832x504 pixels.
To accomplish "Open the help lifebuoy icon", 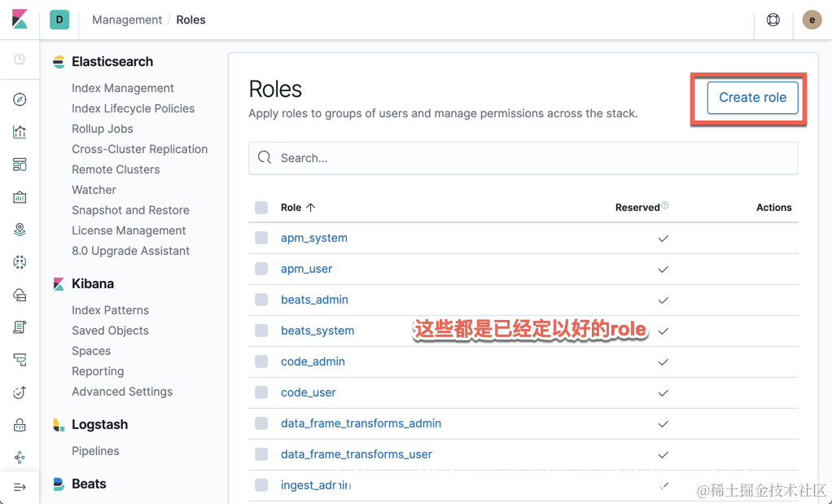I will point(773,20).
